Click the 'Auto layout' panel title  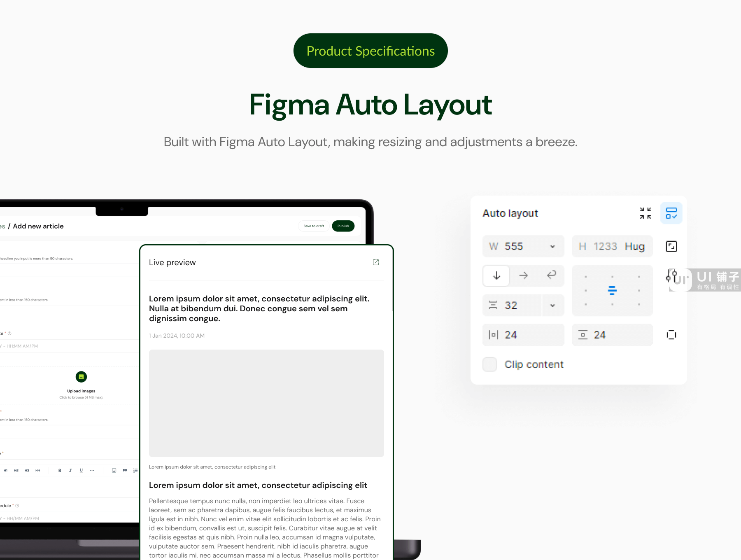510,213
